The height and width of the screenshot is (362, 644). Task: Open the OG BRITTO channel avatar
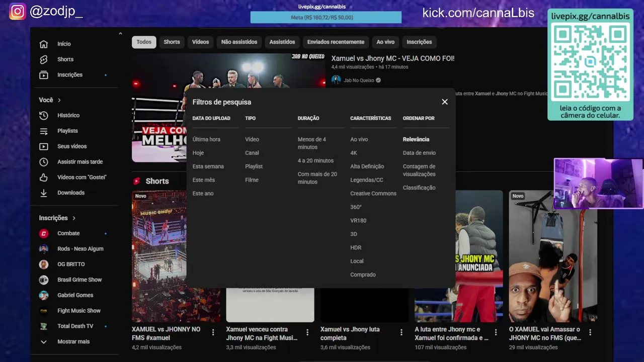click(44, 264)
